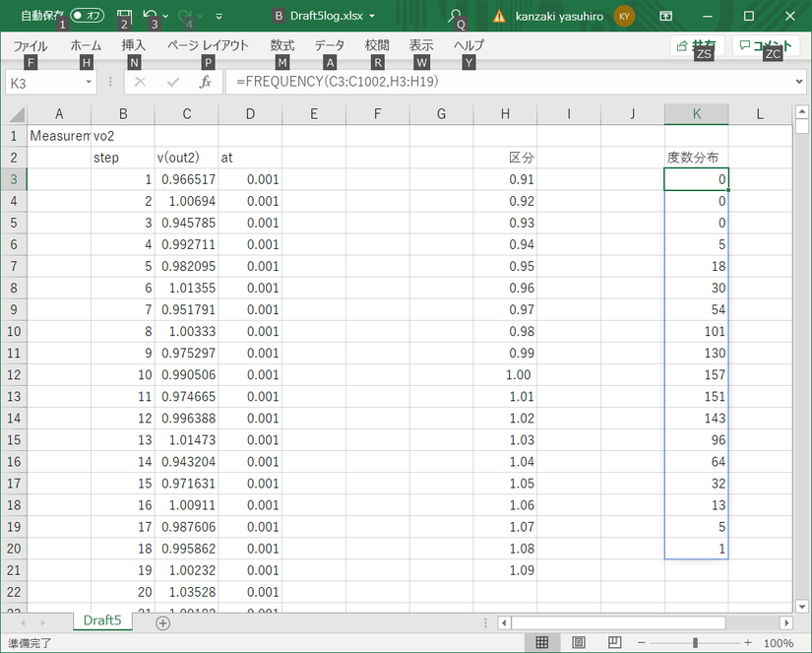Viewport: 812px width, 653px height.
Task: Click the fx Insert Function icon
Action: coord(205,83)
